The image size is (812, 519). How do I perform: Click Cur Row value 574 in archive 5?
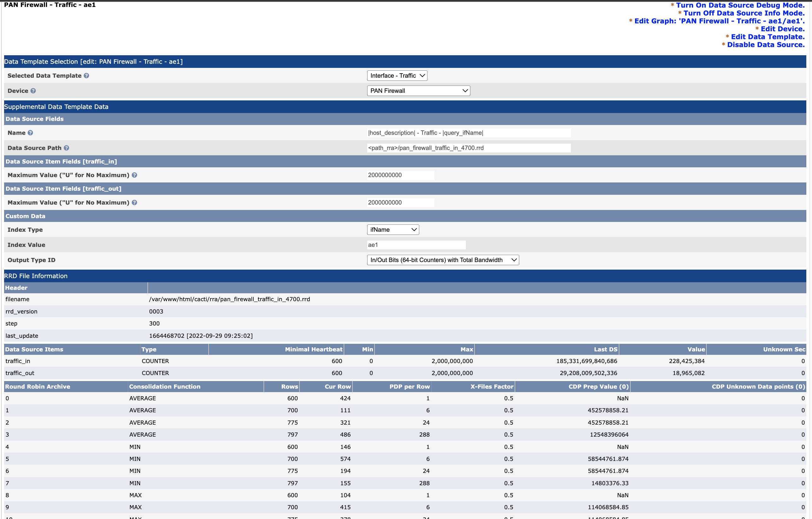coord(345,459)
